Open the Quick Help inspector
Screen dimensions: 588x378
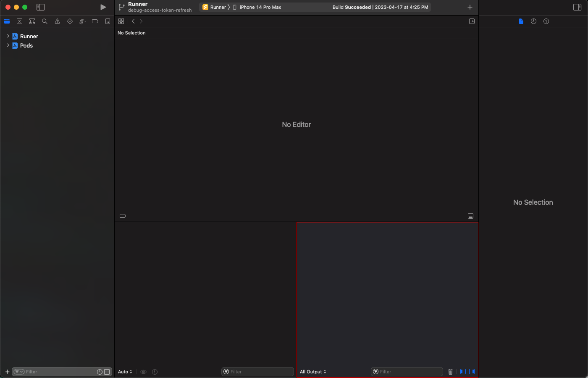pyautogui.click(x=546, y=21)
